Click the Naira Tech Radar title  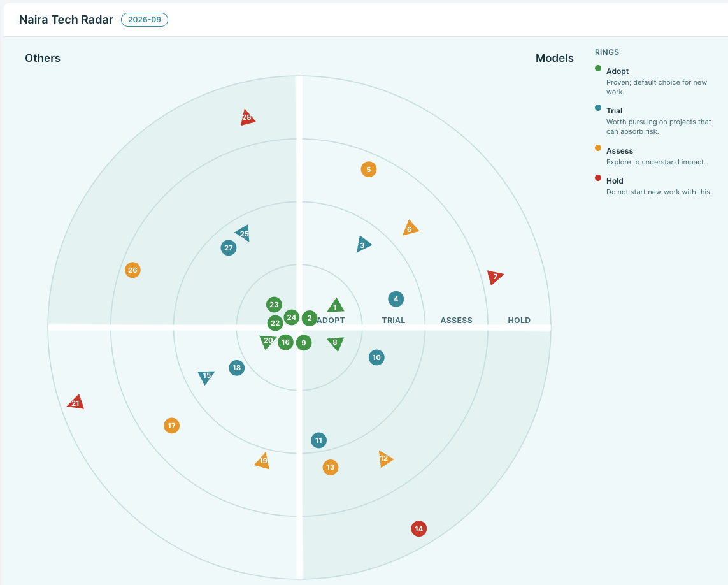click(66, 20)
